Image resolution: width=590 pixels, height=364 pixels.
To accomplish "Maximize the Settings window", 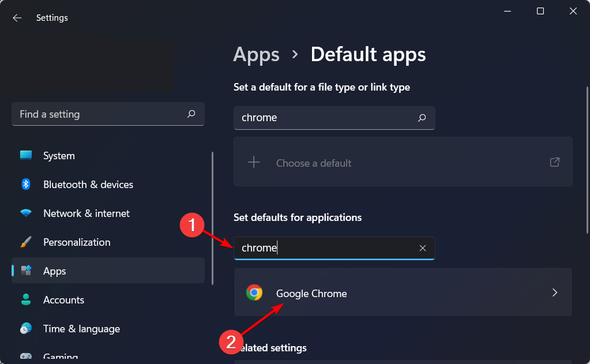I will click(540, 12).
